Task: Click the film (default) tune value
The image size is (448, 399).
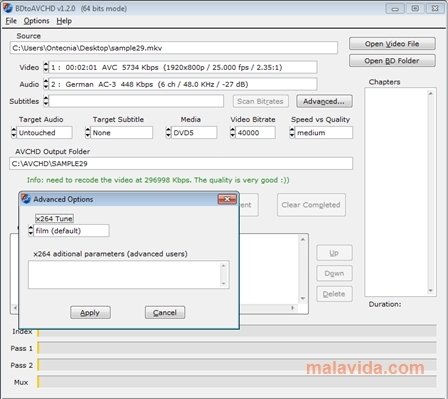Action: [71, 231]
